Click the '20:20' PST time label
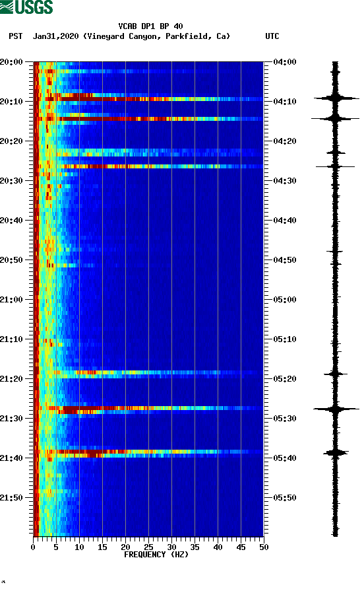Viewport: 364px width, 589px height. (11, 141)
